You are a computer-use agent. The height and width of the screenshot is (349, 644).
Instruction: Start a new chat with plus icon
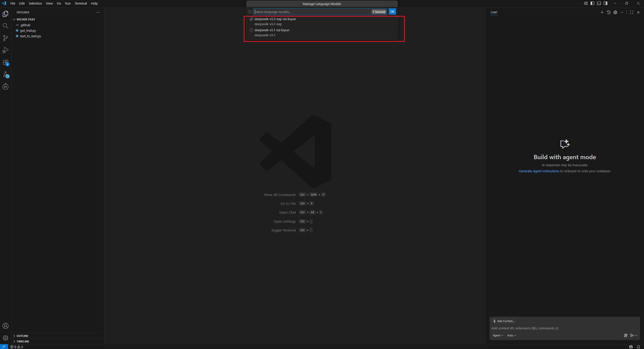(x=602, y=12)
